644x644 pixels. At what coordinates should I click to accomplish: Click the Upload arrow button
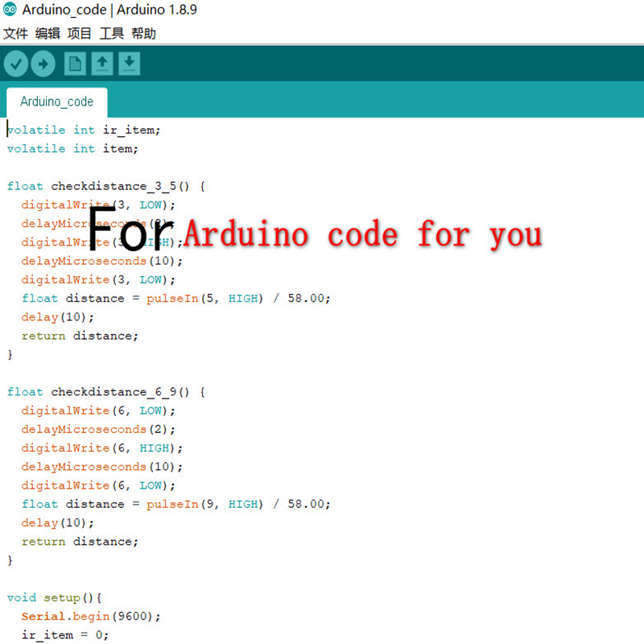point(43,64)
